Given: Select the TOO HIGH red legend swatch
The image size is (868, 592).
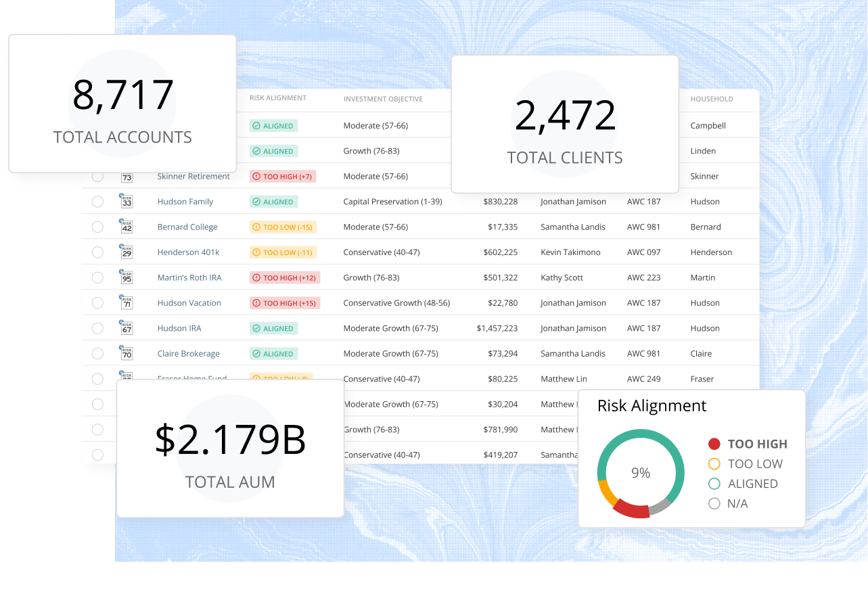Looking at the screenshot, I should [714, 444].
